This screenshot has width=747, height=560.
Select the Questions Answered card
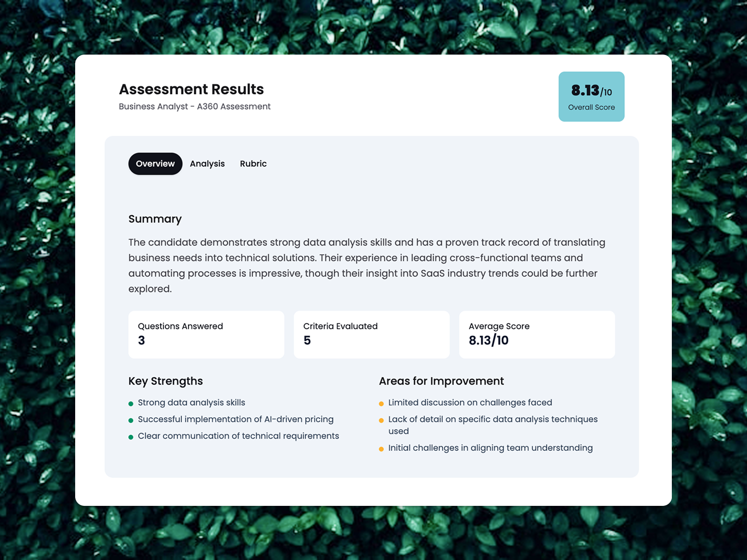[x=206, y=334]
